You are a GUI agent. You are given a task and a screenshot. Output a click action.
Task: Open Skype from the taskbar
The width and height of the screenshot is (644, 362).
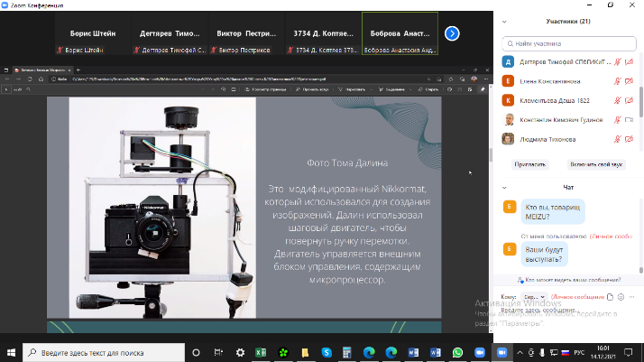pos(327,353)
